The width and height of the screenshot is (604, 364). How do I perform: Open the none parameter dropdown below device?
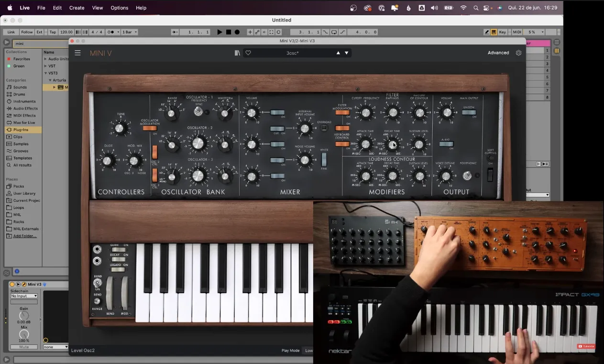55,347
